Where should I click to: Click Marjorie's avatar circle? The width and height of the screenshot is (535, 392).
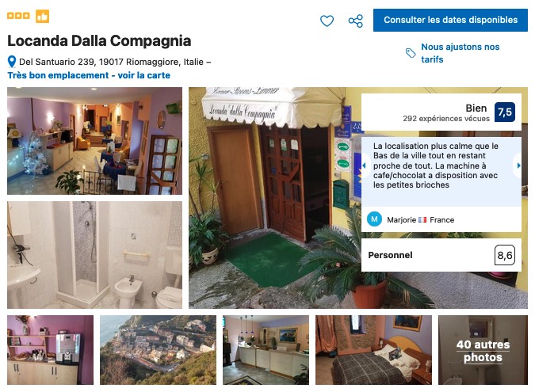[374, 219]
